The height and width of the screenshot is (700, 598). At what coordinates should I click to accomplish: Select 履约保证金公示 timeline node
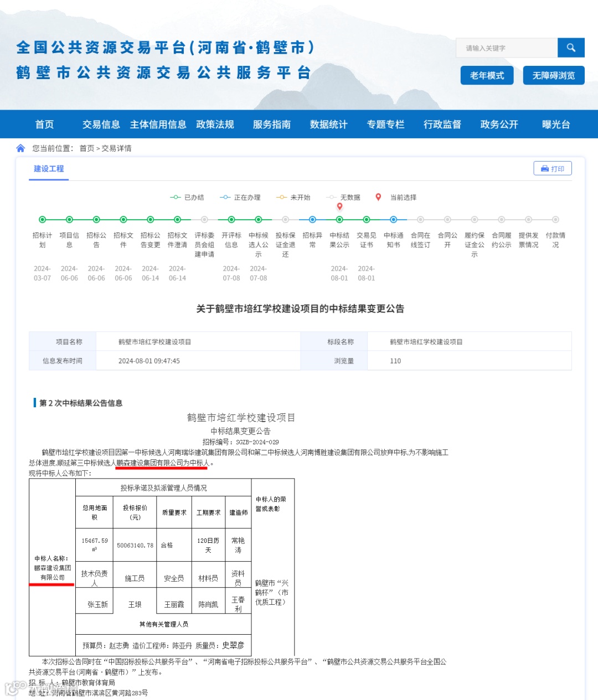pos(475,220)
